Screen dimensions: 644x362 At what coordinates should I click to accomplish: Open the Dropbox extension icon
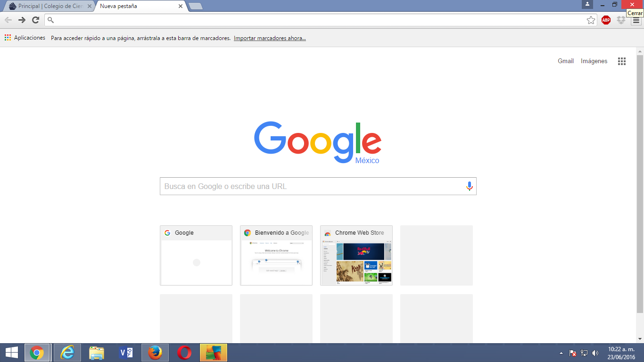point(621,20)
